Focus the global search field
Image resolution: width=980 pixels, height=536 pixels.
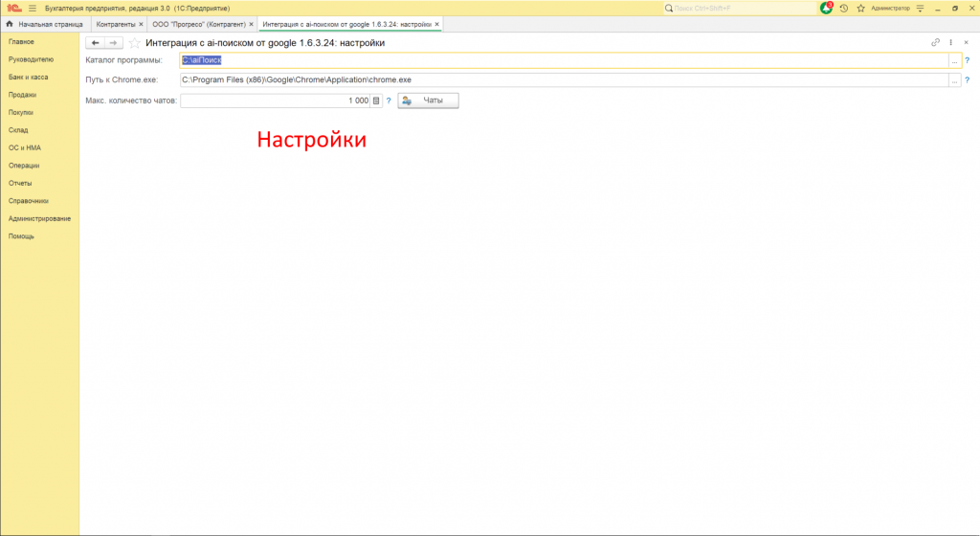[741, 8]
